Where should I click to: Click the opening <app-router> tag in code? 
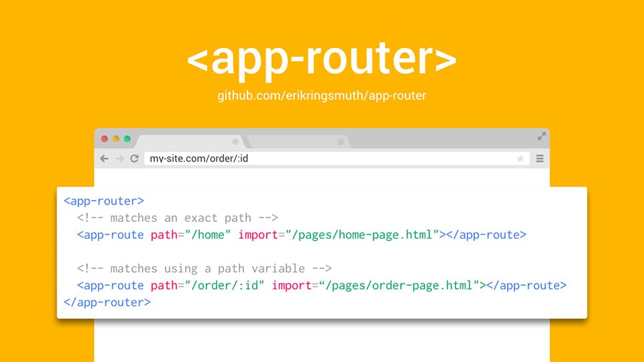tap(104, 201)
